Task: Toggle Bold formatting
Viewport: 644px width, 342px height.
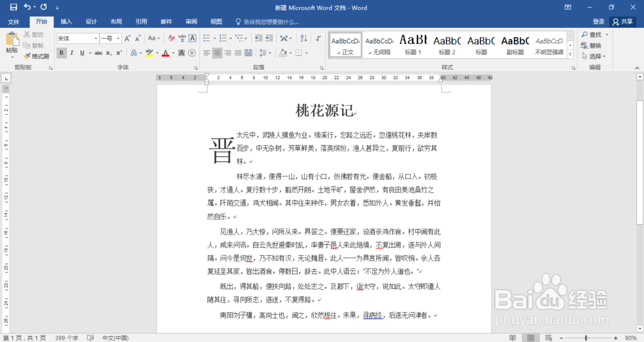Action: pos(62,53)
